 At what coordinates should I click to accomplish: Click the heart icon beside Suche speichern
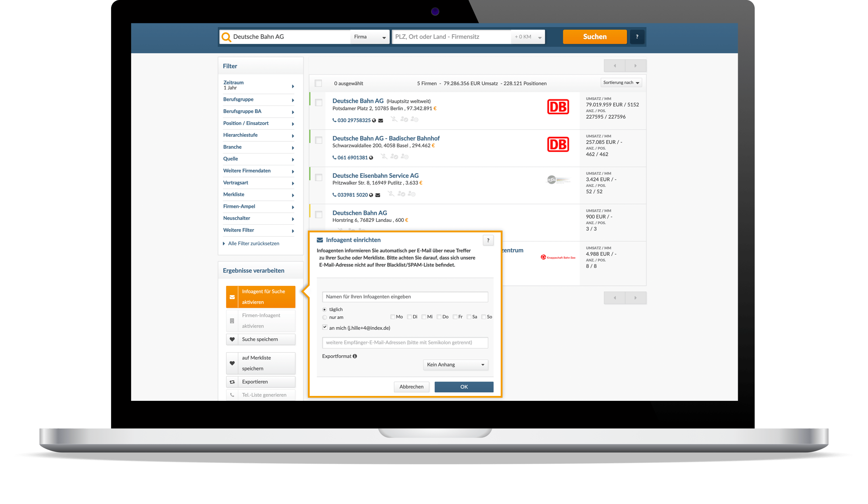tap(232, 339)
